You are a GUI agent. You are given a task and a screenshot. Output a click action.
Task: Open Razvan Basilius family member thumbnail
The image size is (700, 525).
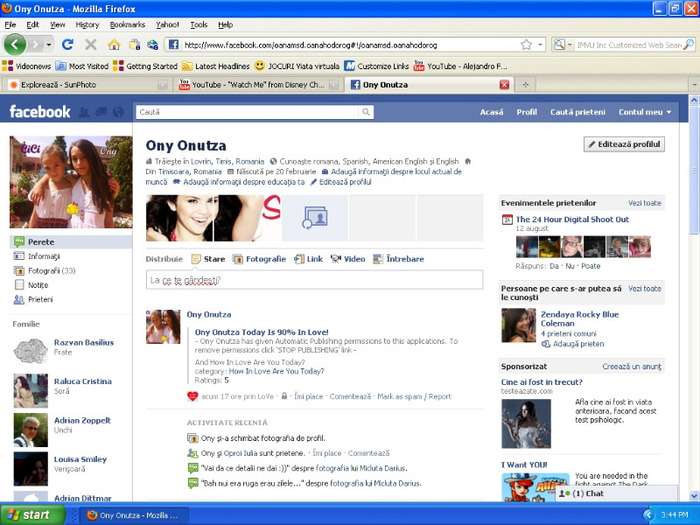(30, 349)
